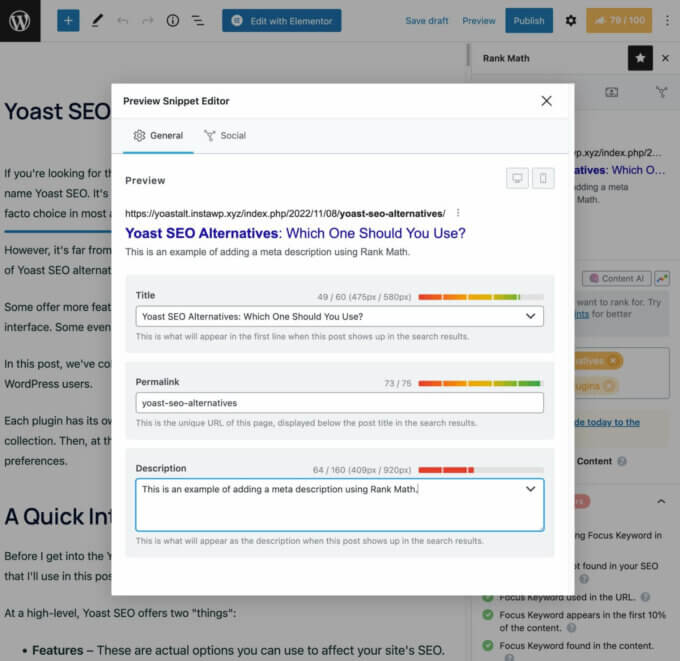The height and width of the screenshot is (661, 680).
Task: Click the sidebar 'today to the' link
Action: coord(607,422)
